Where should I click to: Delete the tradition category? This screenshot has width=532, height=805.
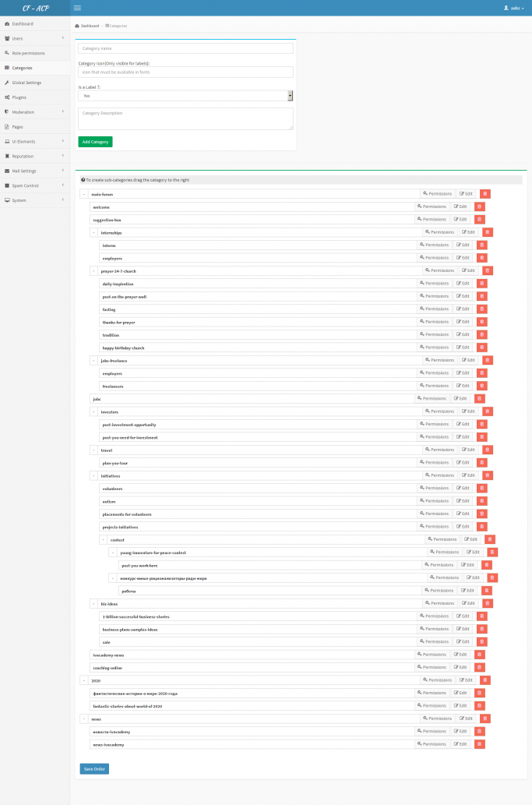[481, 335]
